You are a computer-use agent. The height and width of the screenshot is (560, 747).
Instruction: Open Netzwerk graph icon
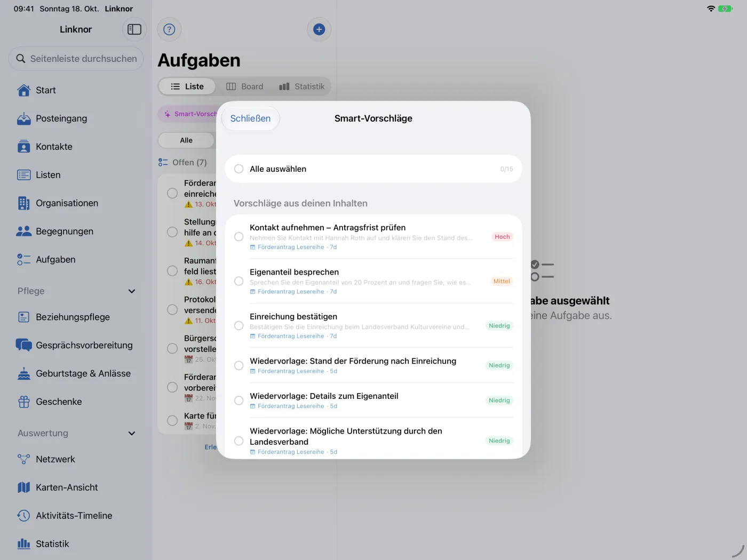24,459
